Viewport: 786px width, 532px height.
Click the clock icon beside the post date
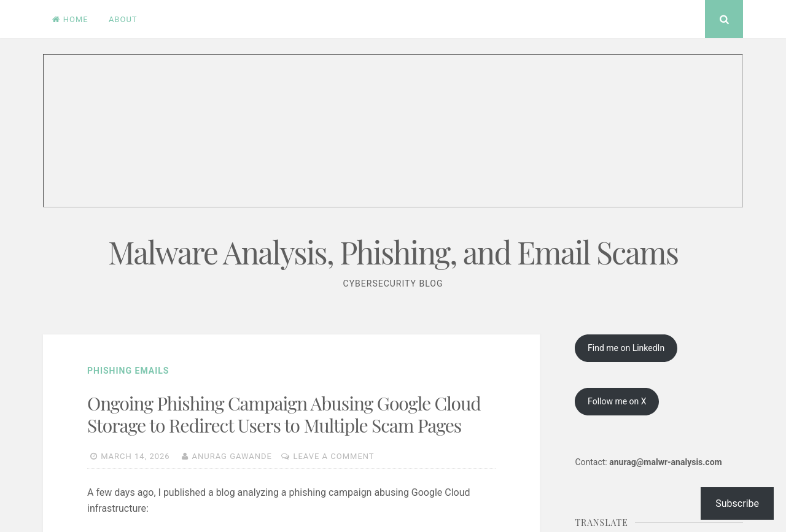(x=94, y=457)
